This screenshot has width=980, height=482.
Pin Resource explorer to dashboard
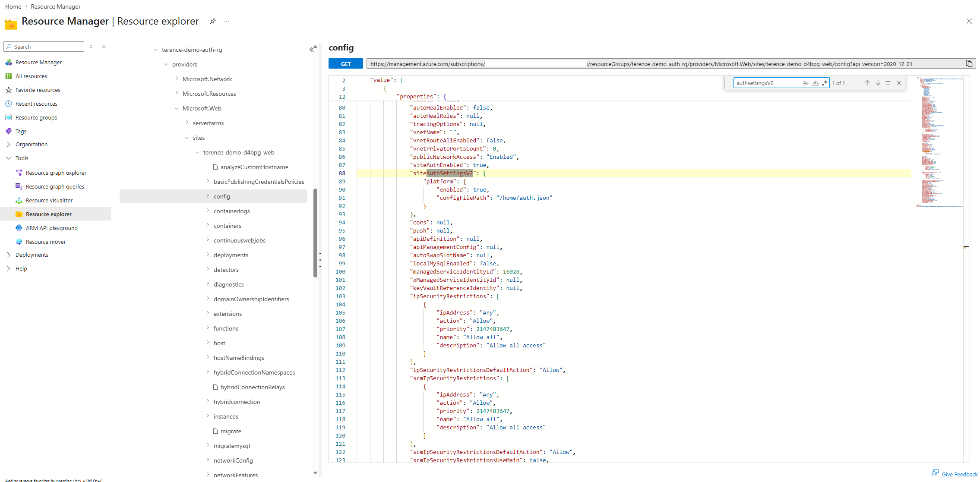[212, 21]
